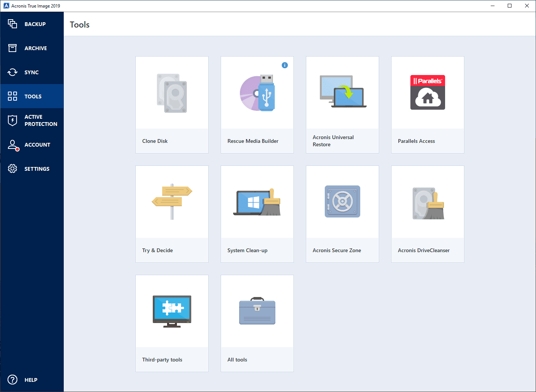
Task: Click the Acronis Secure Zone safe icon
Action: click(342, 201)
